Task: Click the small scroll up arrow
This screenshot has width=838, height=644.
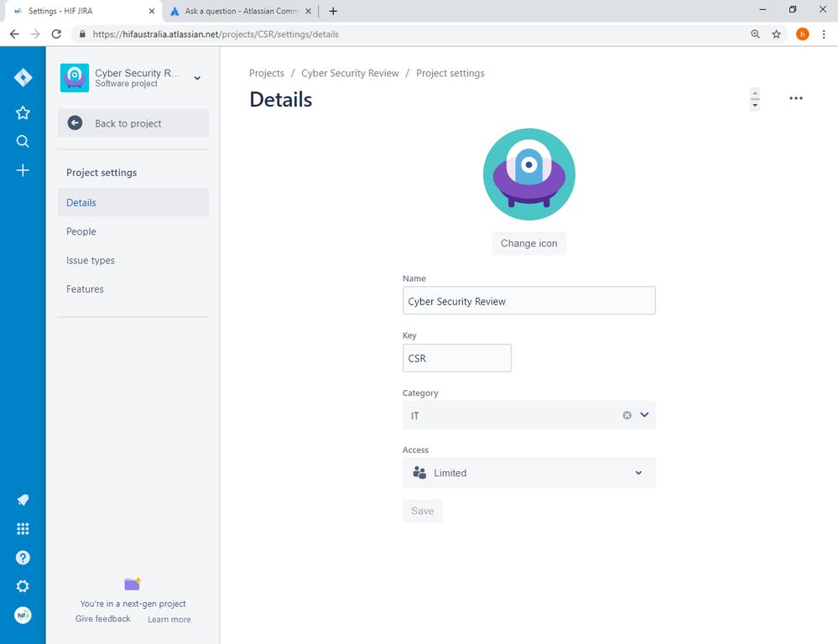Action: pyautogui.click(x=755, y=93)
